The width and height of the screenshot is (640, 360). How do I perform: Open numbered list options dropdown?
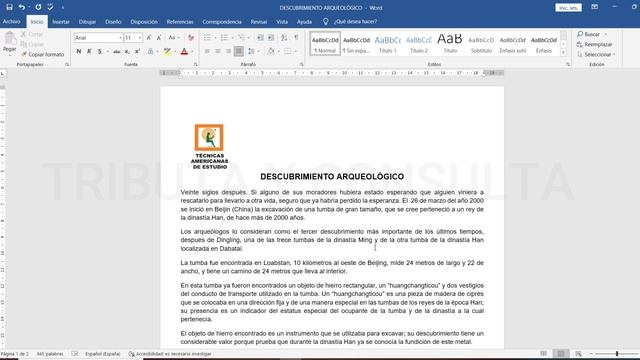click(x=232, y=38)
